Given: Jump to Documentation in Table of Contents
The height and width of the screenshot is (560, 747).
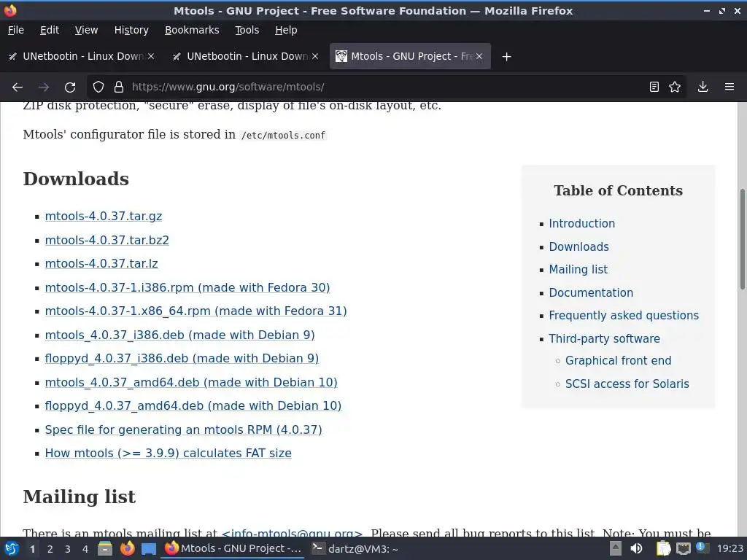Looking at the screenshot, I should [591, 293].
